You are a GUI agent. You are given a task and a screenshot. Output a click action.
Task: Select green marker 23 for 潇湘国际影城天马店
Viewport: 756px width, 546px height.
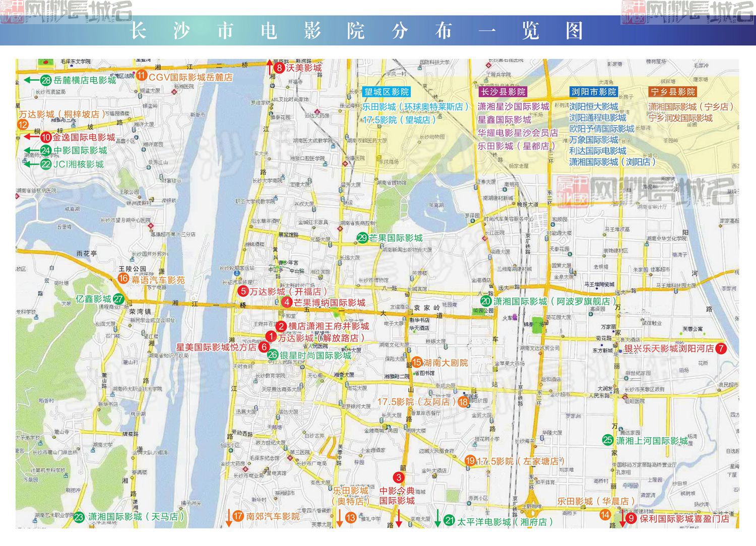pos(79,517)
